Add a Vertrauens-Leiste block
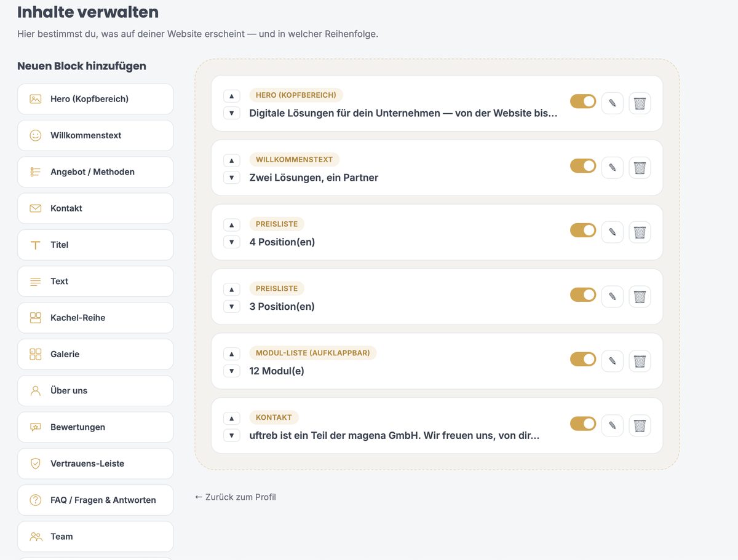The height and width of the screenshot is (560, 738). click(x=95, y=463)
